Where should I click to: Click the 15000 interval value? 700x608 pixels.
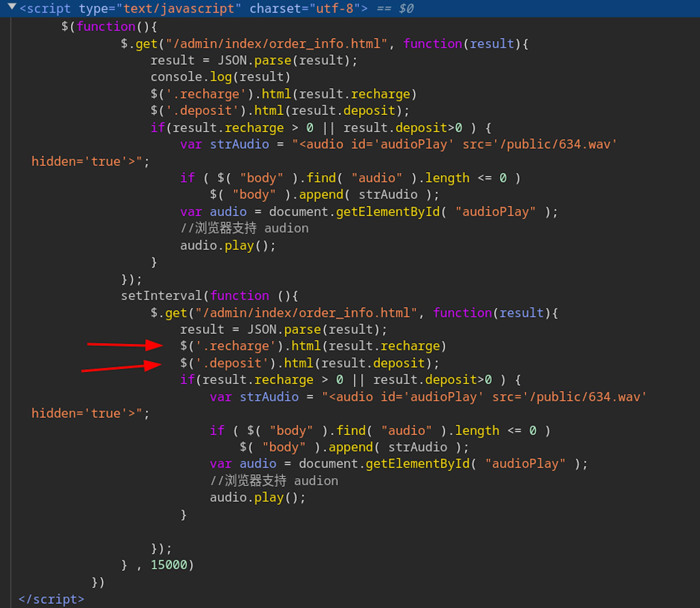pyautogui.click(x=169, y=565)
